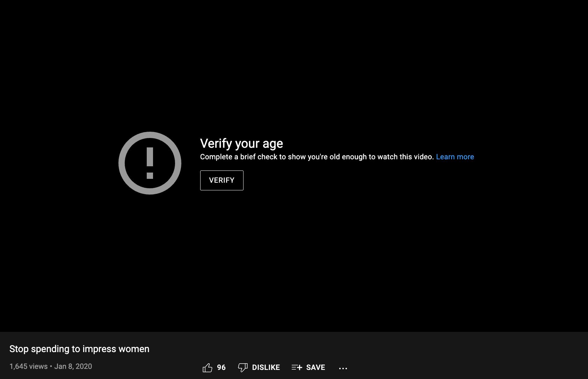Click the bullet separator between views and date
The image size is (588, 379).
(x=51, y=366)
